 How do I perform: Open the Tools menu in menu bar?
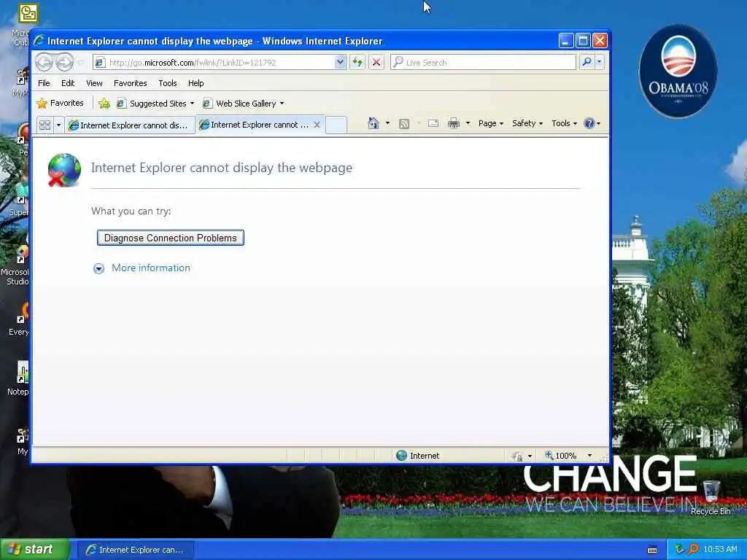tap(168, 83)
